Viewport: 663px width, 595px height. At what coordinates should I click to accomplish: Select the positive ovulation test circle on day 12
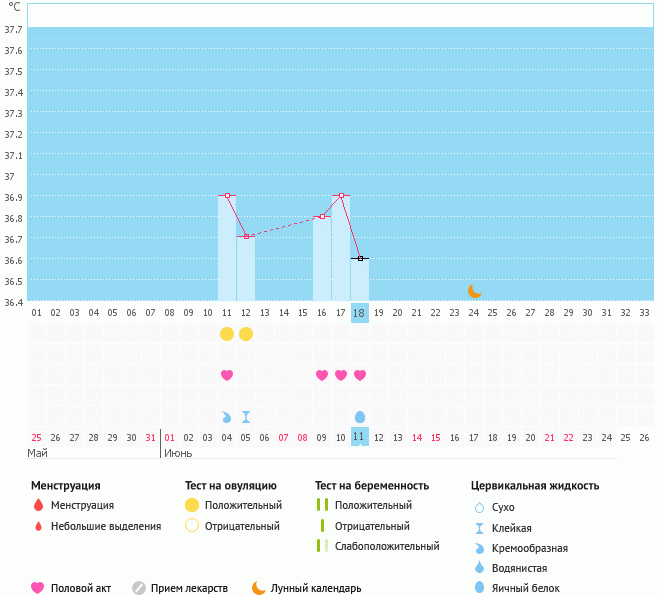(x=246, y=334)
